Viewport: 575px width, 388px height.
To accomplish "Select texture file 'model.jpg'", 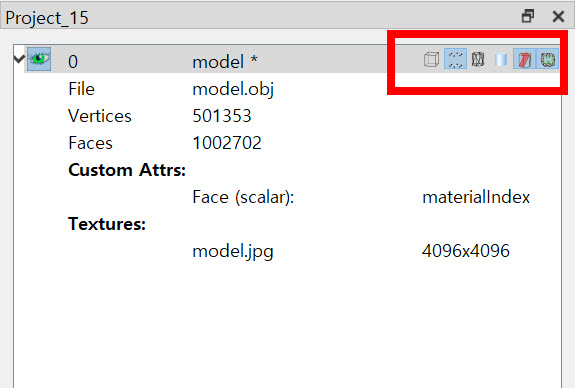I will click(x=233, y=252).
